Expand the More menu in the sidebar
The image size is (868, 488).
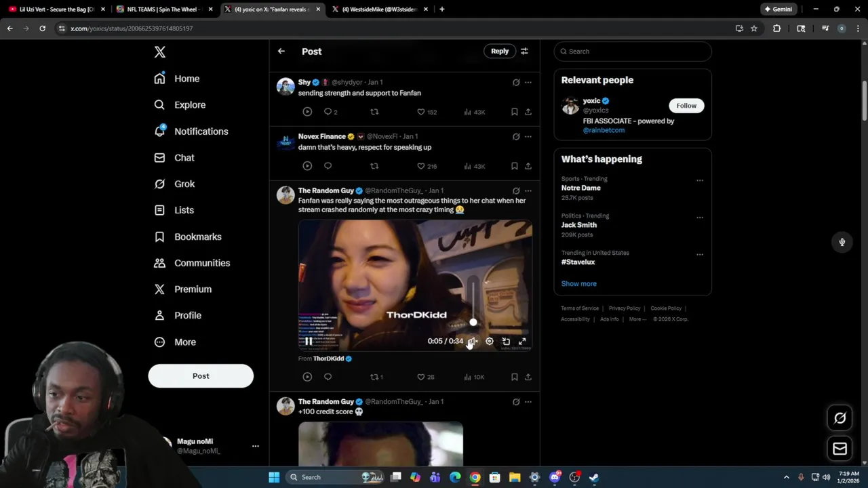(175, 342)
